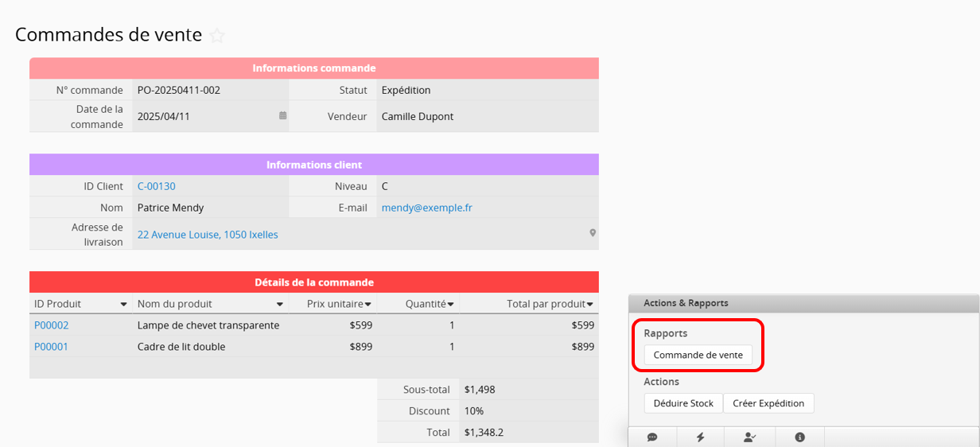
Task: Click the map pin icon in delivery address
Action: click(x=593, y=234)
